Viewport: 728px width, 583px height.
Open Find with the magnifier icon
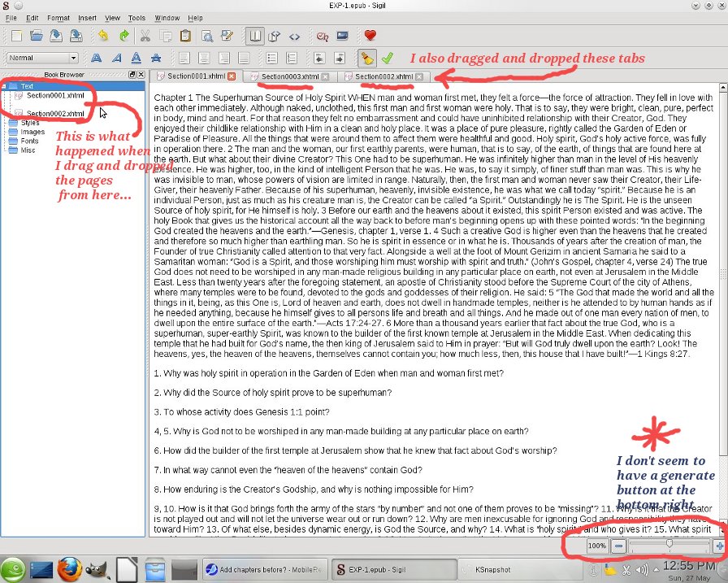click(x=206, y=36)
